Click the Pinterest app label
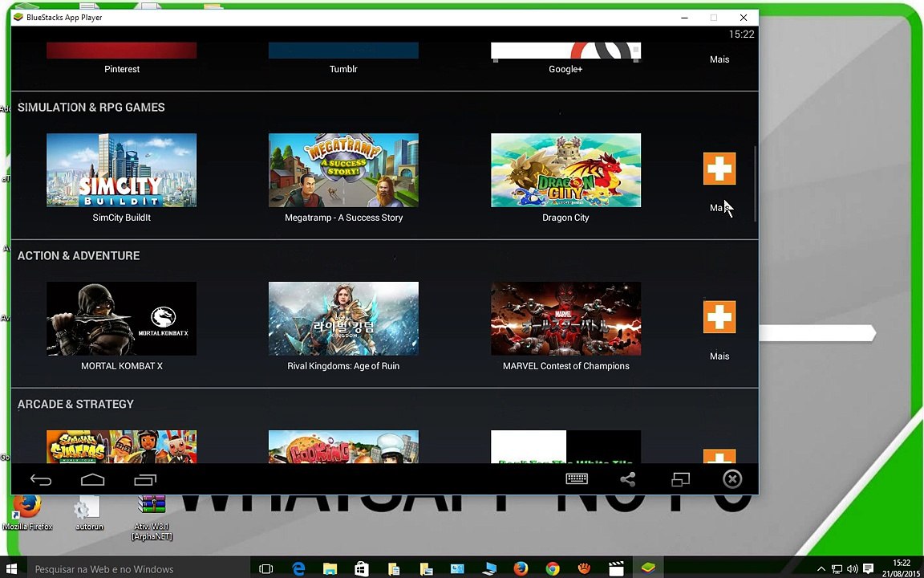 click(122, 69)
